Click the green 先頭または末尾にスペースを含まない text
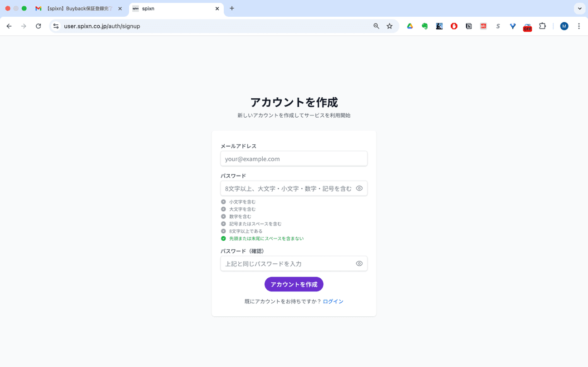 pyautogui.click(x=266, y=238)
